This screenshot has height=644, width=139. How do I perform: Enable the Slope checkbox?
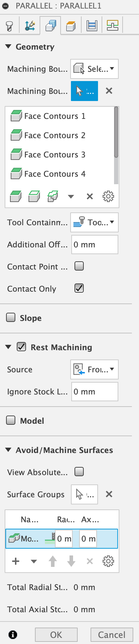click(11, 317)
